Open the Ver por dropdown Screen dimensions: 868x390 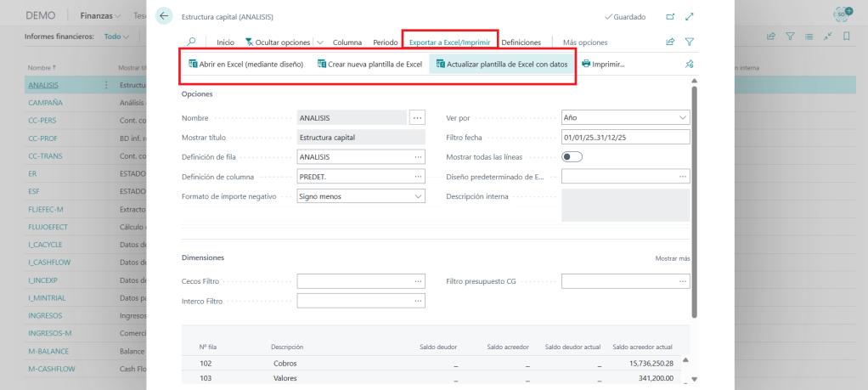[x=625, y=117]
